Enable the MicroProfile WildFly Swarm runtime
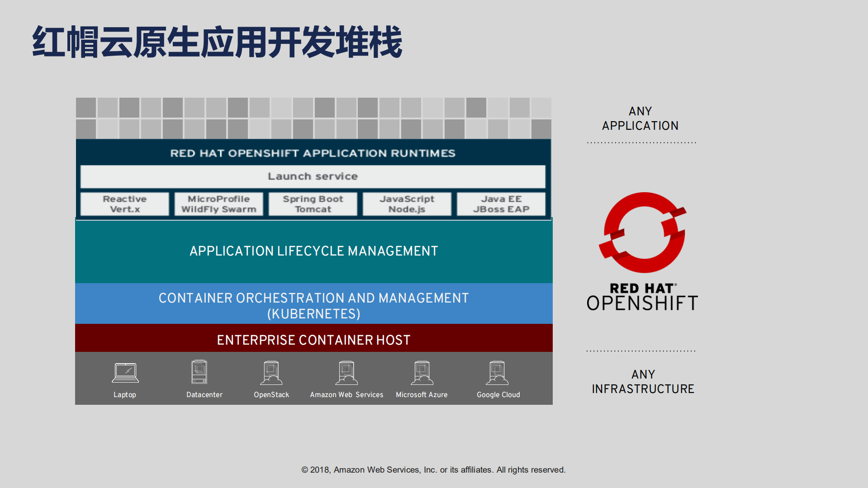868x488 pixels. click(218, 204)
